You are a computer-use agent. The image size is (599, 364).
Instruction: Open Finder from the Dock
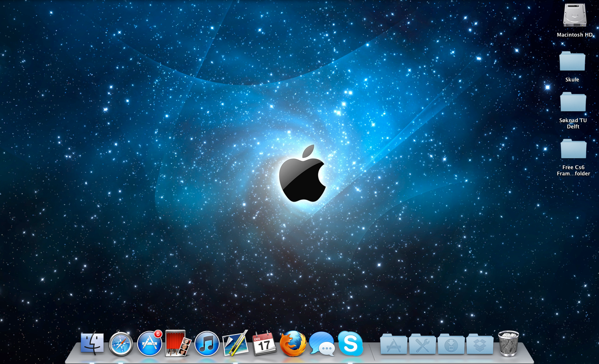coord(92,344)
